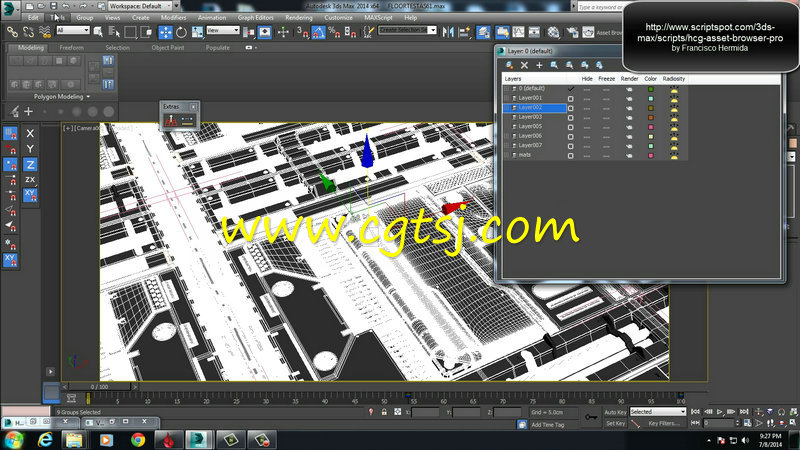Click the 0 / 100 time slider
Screen dimensions: 800x450
point(99,387)
